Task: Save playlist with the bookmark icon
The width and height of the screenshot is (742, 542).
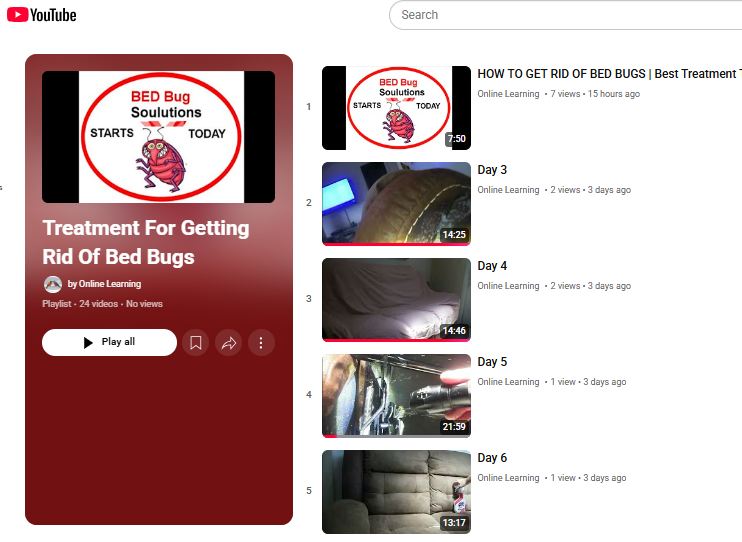Action: click(195, 342)
